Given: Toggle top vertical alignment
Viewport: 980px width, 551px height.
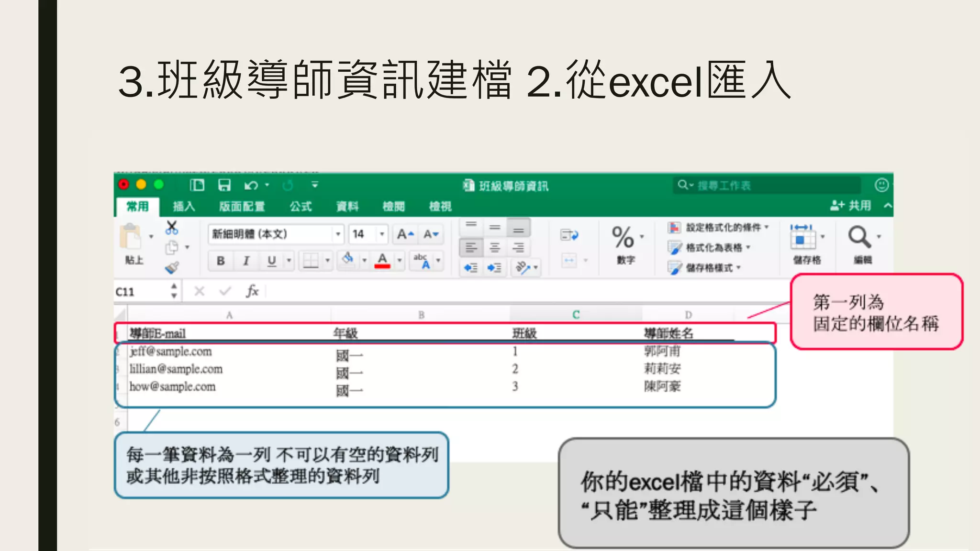Looking at the screenshot, I should (471, 226).
